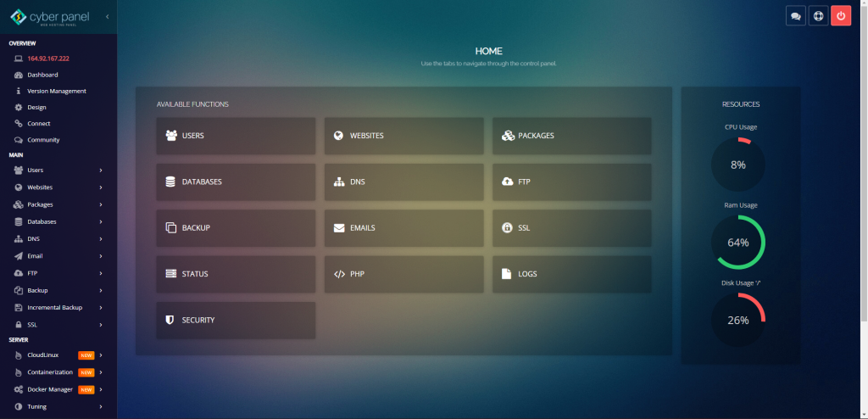Click the life-ring support icon
Image resolution: width=868 pixels, height=419 pixels.
(818, 15)
